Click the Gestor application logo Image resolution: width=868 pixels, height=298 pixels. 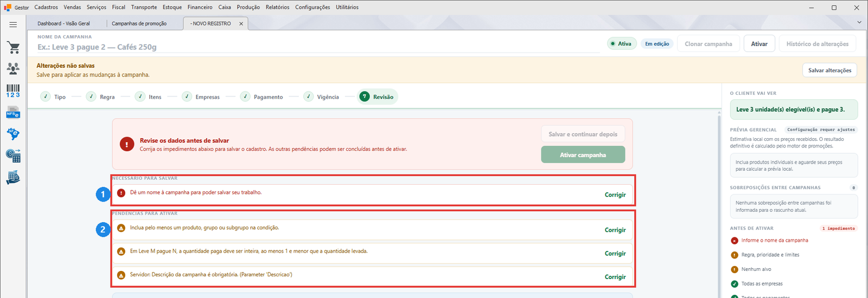8,8
